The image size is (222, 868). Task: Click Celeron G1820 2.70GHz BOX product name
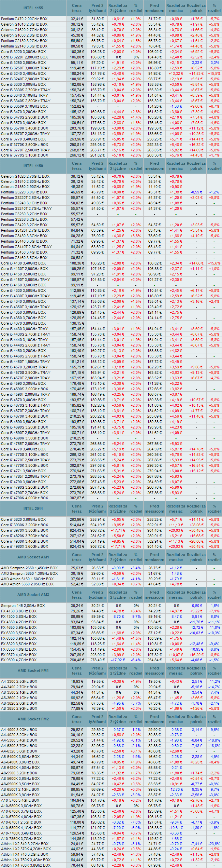(x=25, y=176)
